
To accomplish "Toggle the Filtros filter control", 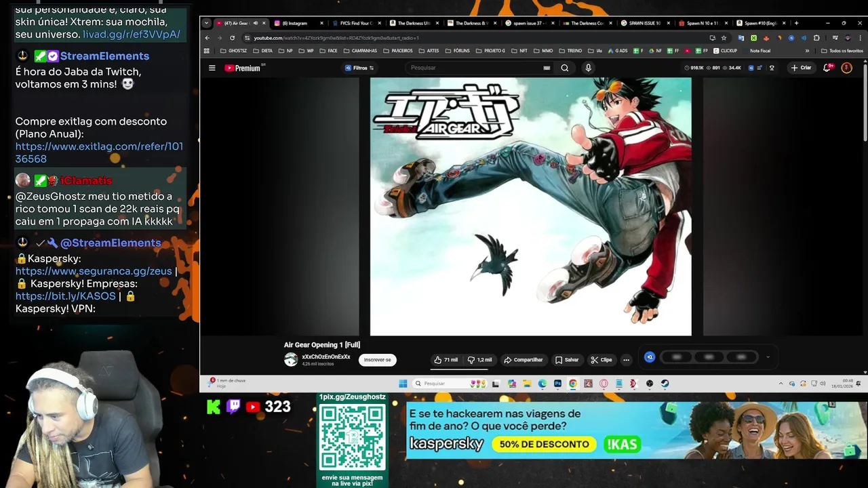I will 359,68.
